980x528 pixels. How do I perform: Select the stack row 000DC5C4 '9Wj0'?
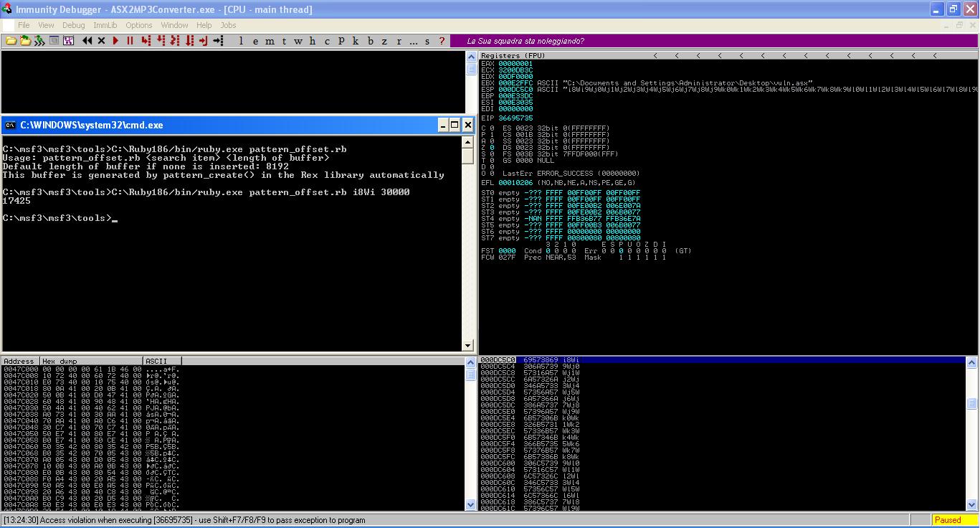tap(722, 366)
